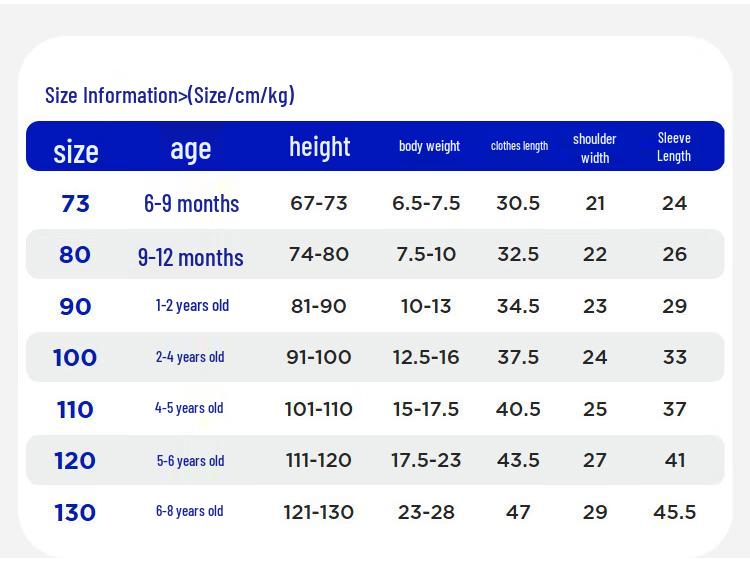Click size 90 row label

75,307
